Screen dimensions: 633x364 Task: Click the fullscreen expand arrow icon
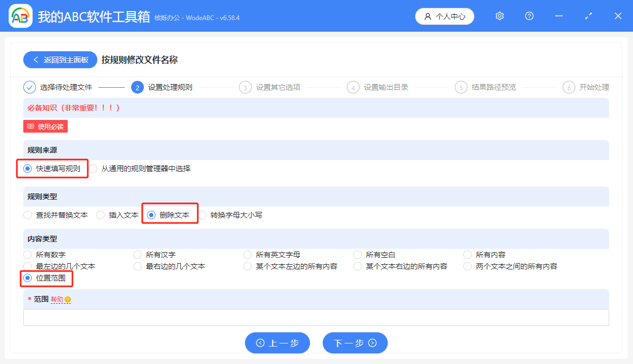588,16
